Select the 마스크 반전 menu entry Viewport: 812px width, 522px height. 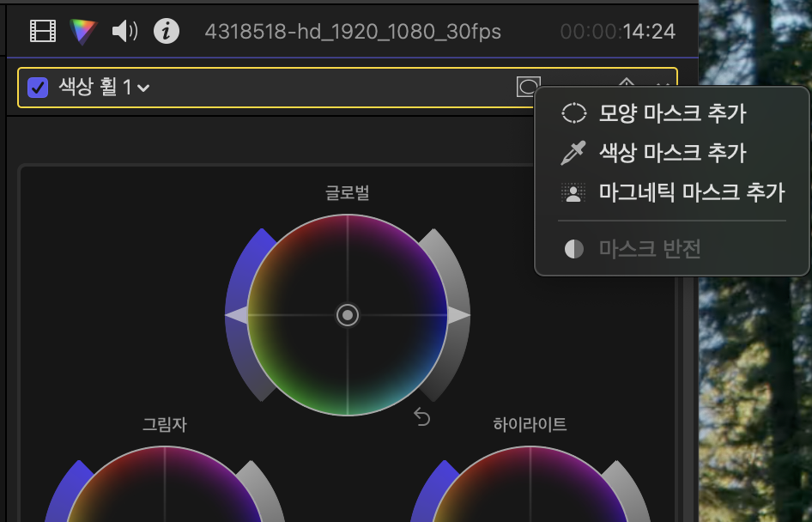pos(672,249)
